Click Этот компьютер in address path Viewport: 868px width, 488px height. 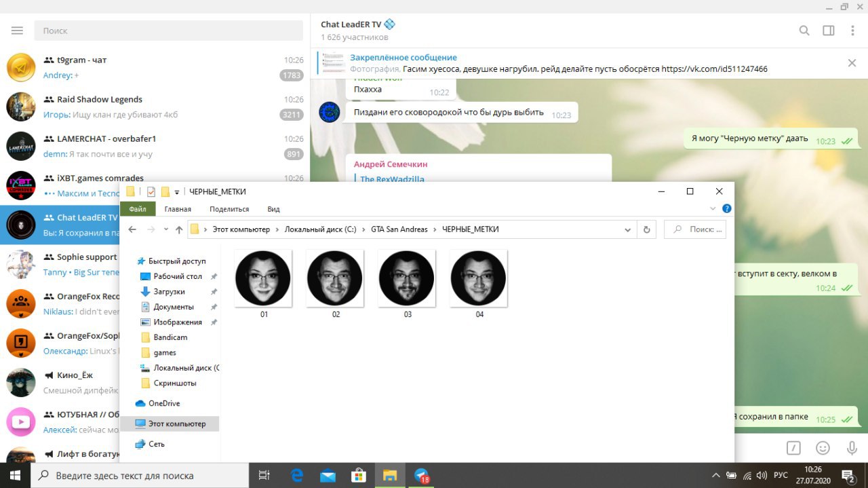[x=241, y=229]
